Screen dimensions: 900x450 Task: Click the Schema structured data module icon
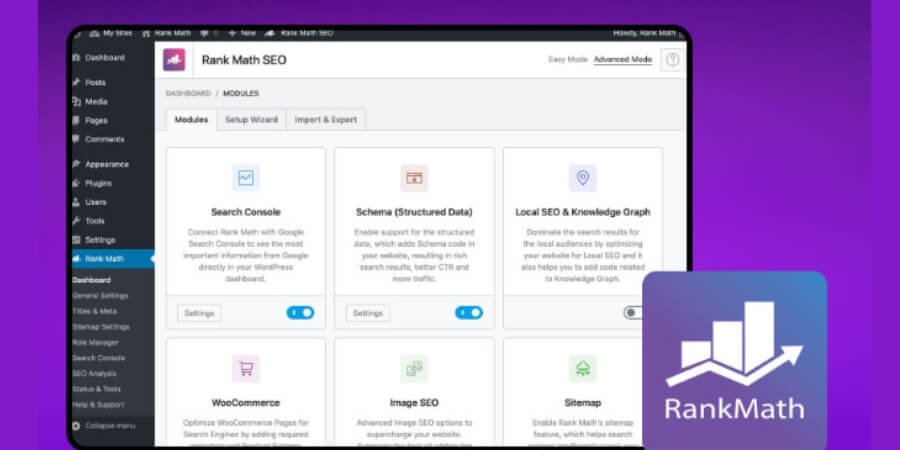click(414, 178)
